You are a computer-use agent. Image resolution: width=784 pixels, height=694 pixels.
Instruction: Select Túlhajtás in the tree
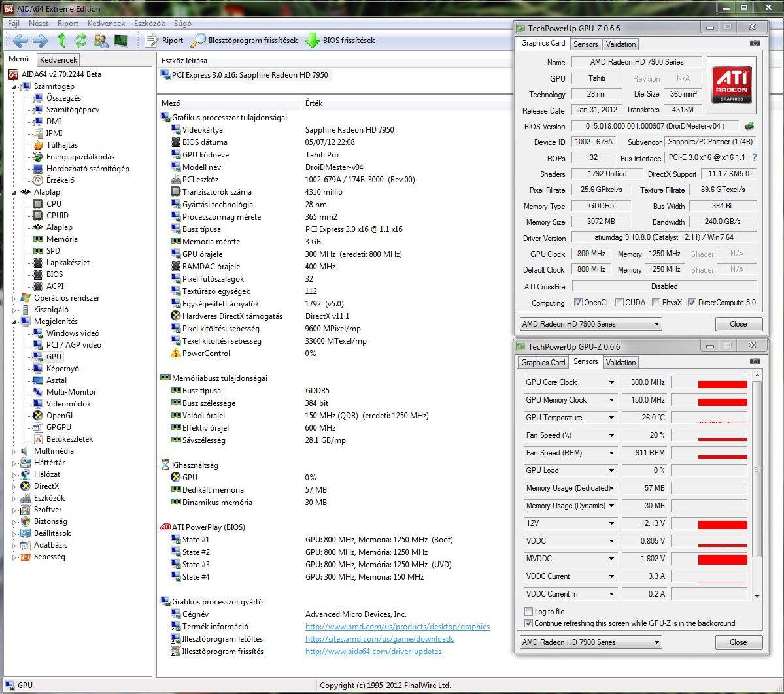pyautogui.click(x=62, y=145)
